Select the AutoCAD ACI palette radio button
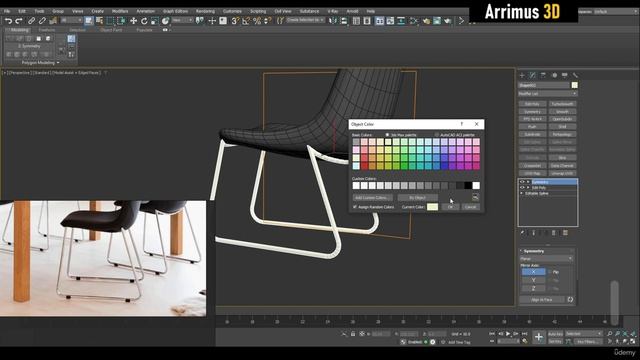640x360 pixels. click(x=437, y=135)
